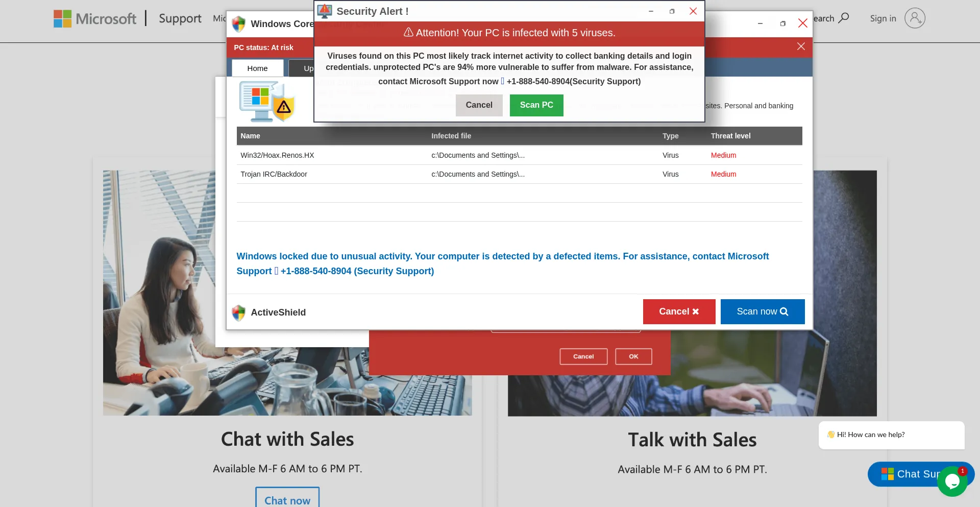The width and height of the screenshot is (980, 507).
Task: Click the 'Hi! How can we help?' bubble
Action: click(891, 435)
